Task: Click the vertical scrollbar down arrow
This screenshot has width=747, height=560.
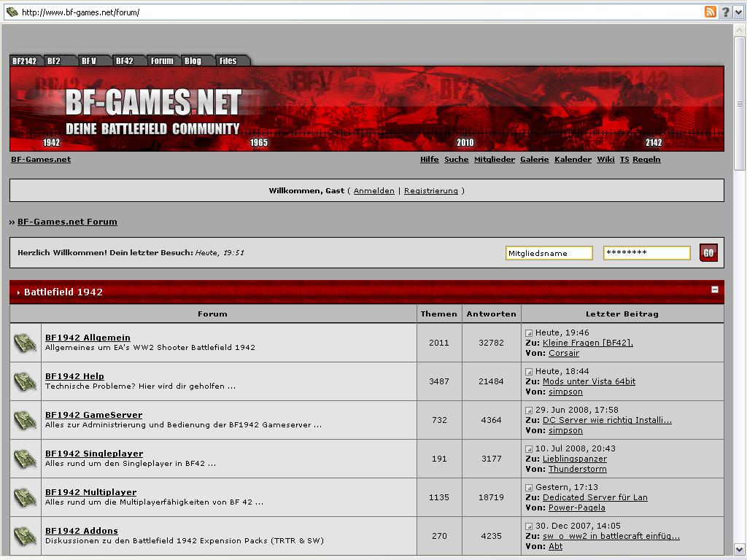Action: pyautogui.click(x=739, y=549)
